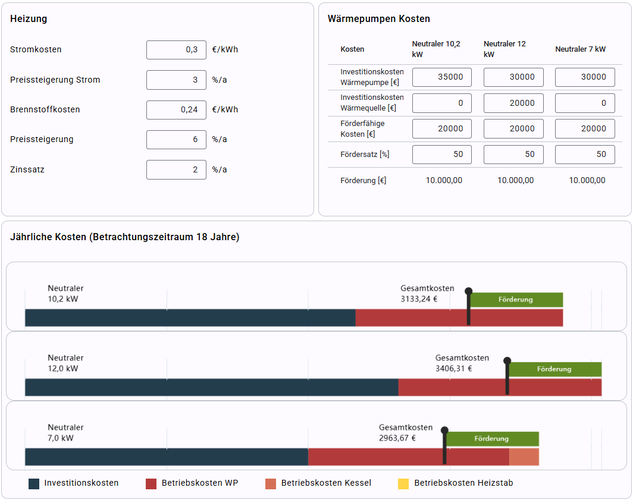Click the green Förderung bar for Neutraler 10,2 kW

click(x=516, y=299)
